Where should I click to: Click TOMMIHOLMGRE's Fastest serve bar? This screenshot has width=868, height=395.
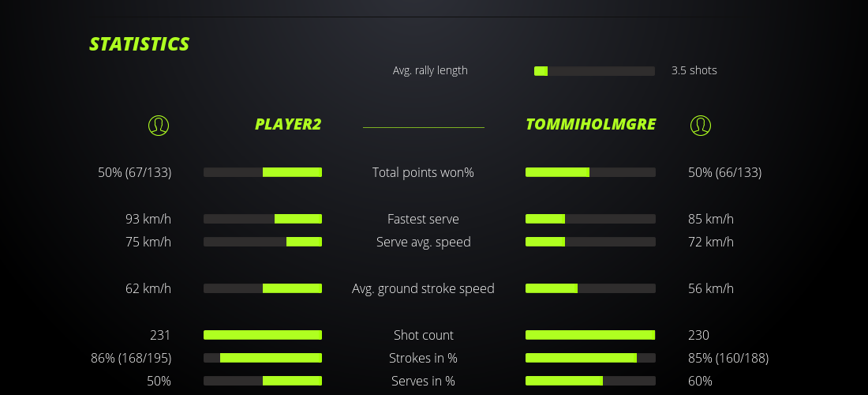click(590, 219)
